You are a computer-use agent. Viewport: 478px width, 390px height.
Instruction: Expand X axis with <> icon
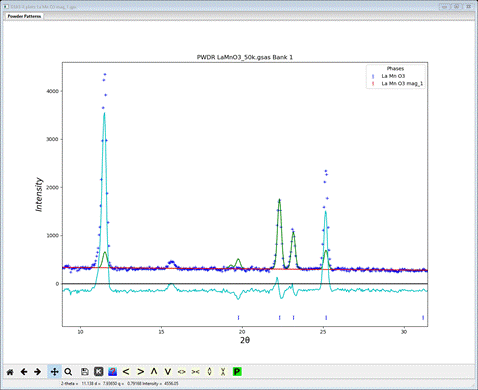click(181, 372)
